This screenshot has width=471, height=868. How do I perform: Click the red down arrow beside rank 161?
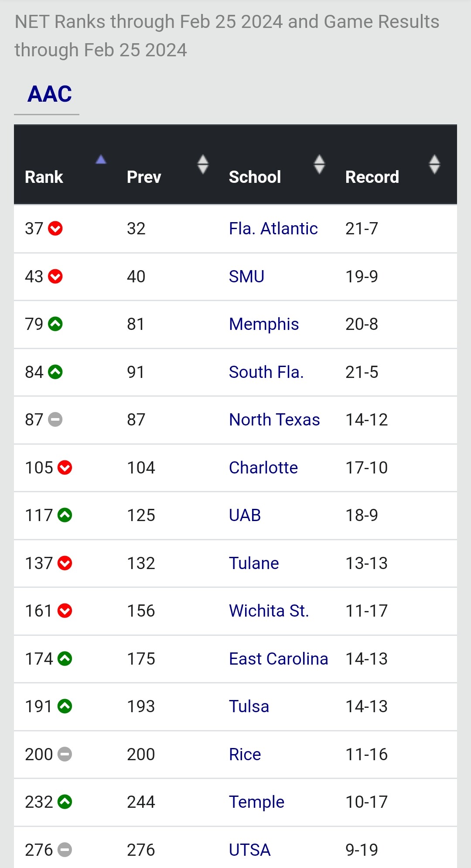point(65,611)
